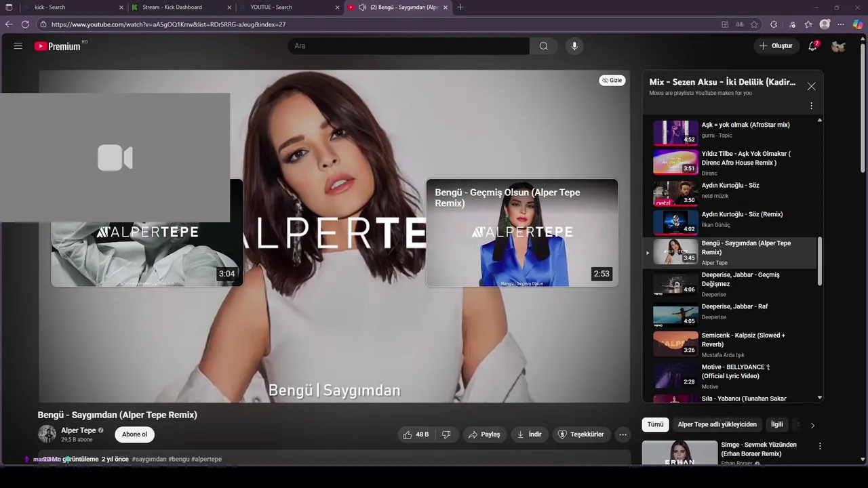Open options for Simge - Sevmek Yüzünden
Viewport: 868px width, 488px height.
[x=820, y=446]
